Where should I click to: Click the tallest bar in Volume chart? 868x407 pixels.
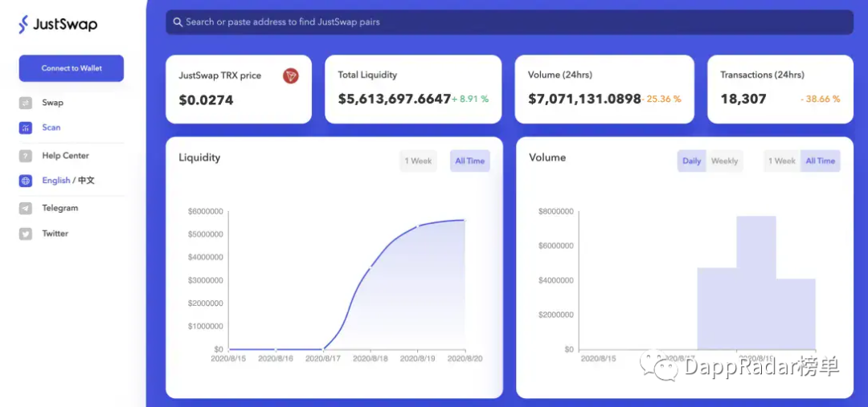(756, 283)
